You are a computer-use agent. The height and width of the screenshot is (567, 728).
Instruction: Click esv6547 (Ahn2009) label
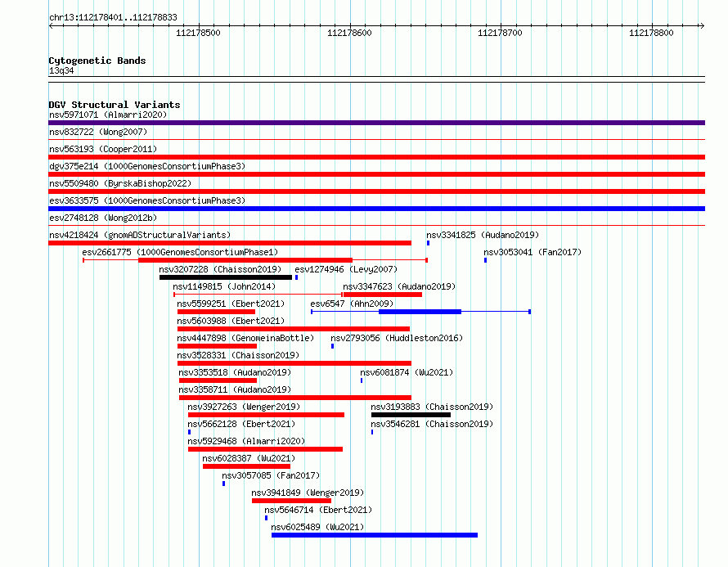(x=352, y=304)
